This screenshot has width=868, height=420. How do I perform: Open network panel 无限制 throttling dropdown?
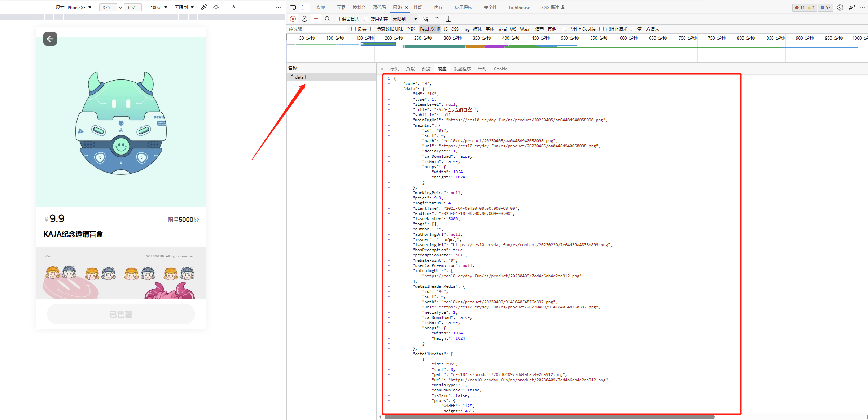(x=405, y=19)
